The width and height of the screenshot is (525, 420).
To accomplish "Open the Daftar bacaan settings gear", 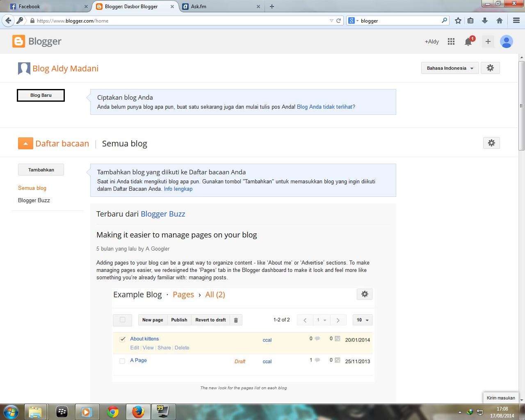I will point(491,143).
